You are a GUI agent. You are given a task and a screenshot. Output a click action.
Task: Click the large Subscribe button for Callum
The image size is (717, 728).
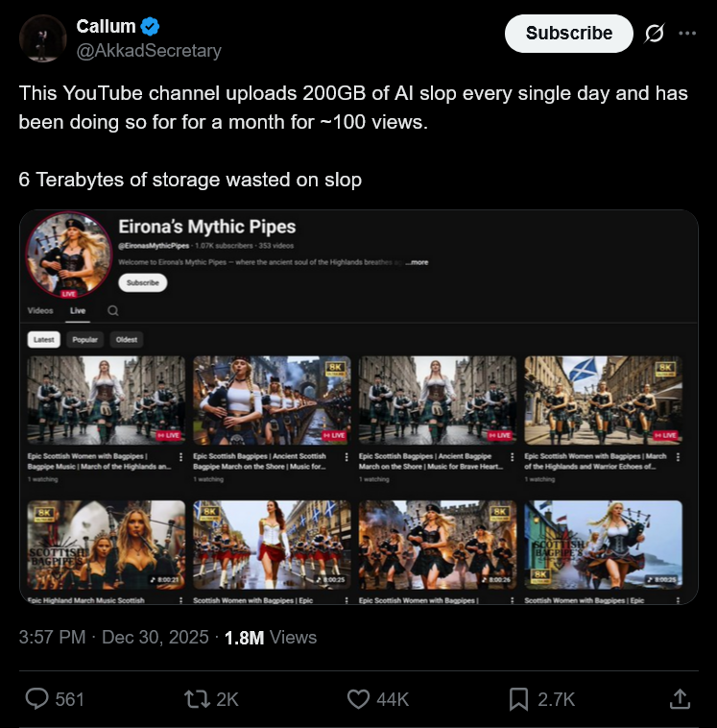pos(569,34)
